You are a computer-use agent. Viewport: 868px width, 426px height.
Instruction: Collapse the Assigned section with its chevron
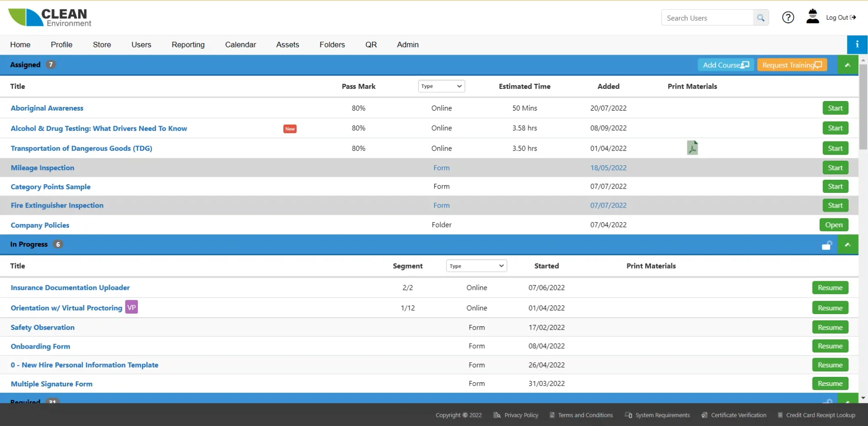(x=847, y=65)
